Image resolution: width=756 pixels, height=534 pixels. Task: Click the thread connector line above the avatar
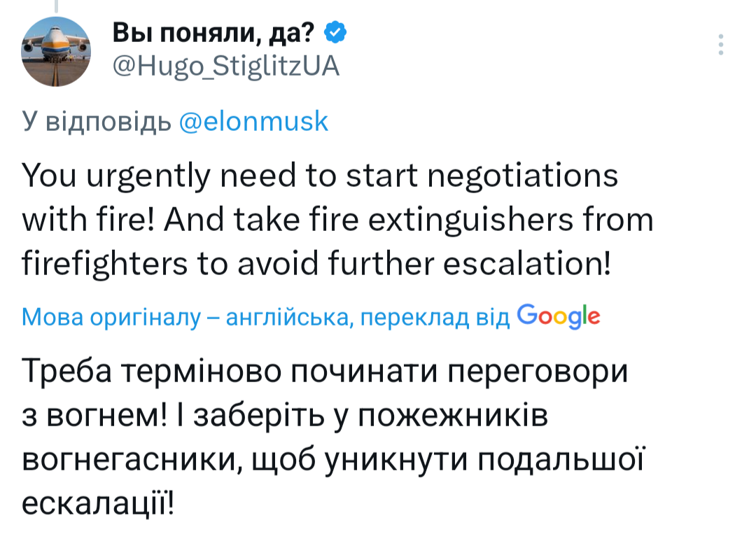(55, 6)
